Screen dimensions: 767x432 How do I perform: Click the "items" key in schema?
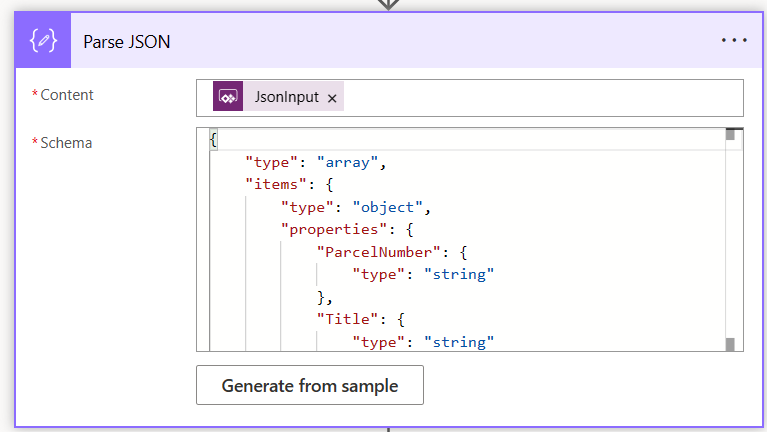[272, 183]
